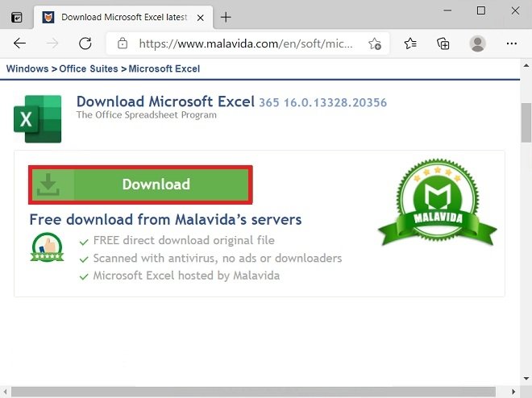Click the Microsoft Excel logo image

pyautogui.click(x=38, y=119)
